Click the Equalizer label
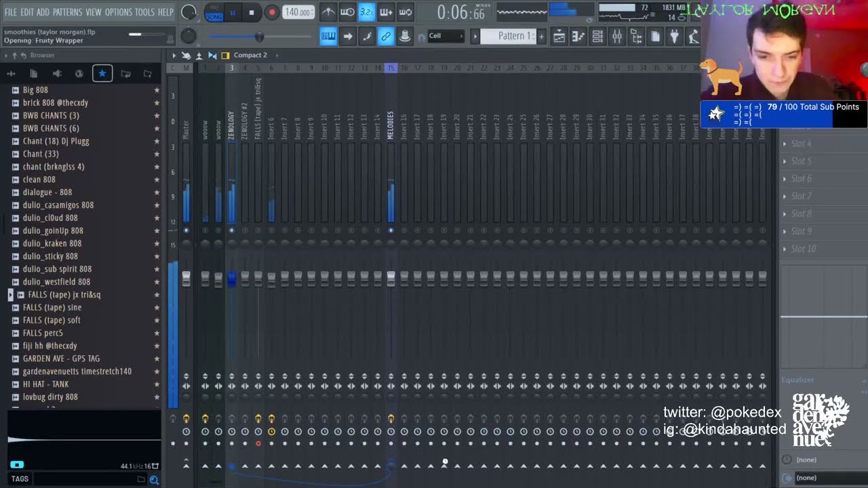 (x=797, y=380)
